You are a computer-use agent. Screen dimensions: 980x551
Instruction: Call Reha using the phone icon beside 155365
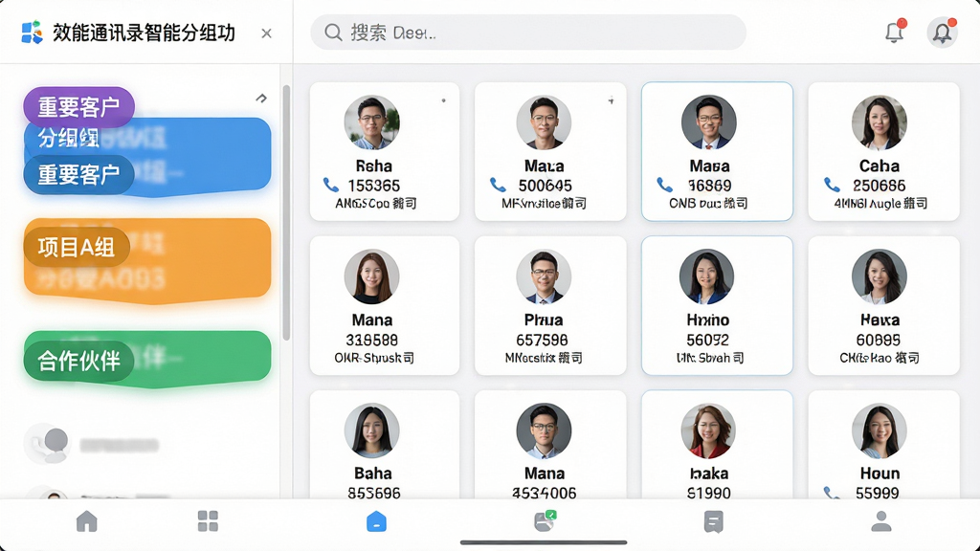[330, 185]
